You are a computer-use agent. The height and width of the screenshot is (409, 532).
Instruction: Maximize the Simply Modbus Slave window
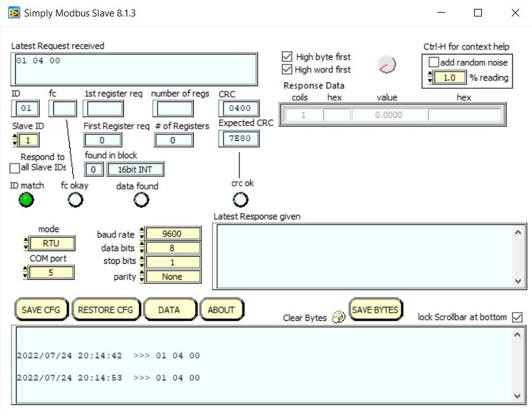(x=477, y=13)
